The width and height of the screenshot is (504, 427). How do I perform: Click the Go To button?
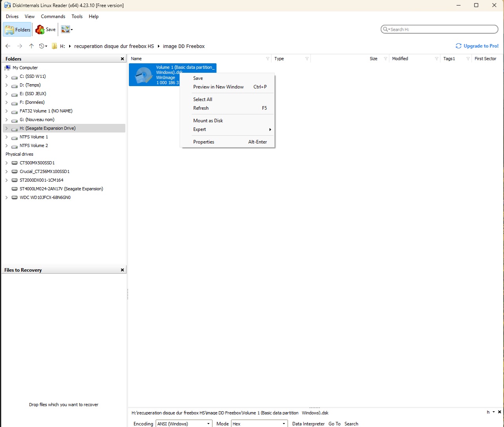click(335, 424)
